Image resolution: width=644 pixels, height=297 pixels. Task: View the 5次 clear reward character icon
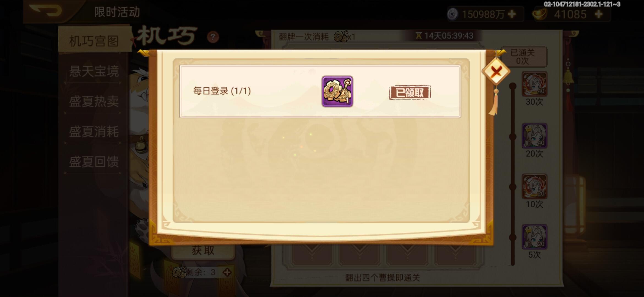click(534, 237)
